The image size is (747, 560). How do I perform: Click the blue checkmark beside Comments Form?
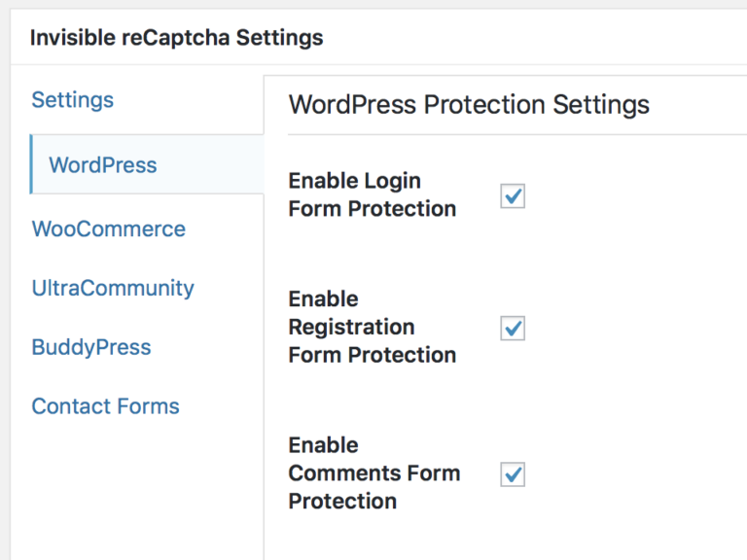coord(514,473)
